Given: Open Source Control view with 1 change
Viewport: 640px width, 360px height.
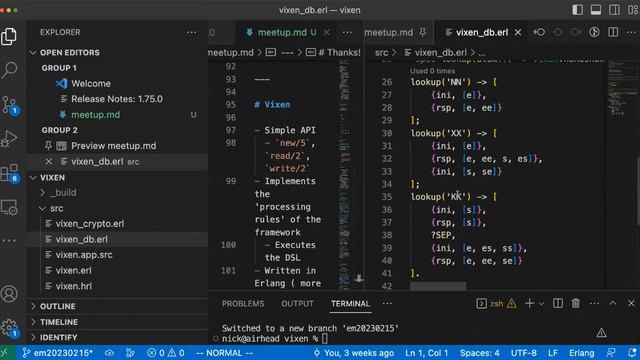Looking at the screenshot, I should point(9,105).
